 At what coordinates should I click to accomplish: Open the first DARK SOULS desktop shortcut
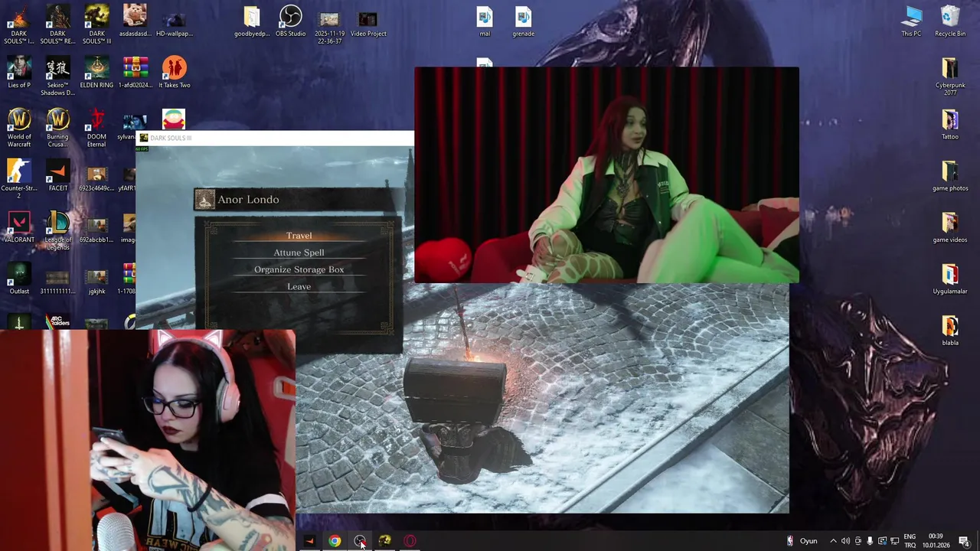pos(19,24)
